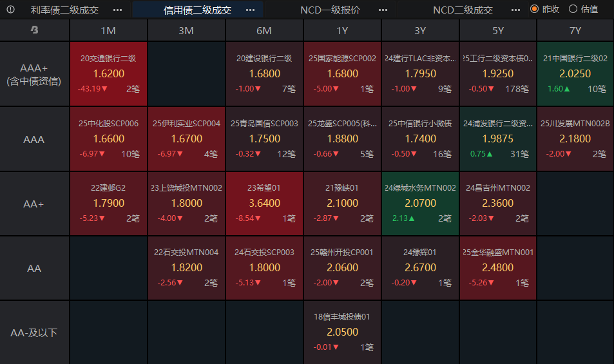Open 24昌吉州MTN002 bond cell
This screenshot has height=364, width=614.
497,204
